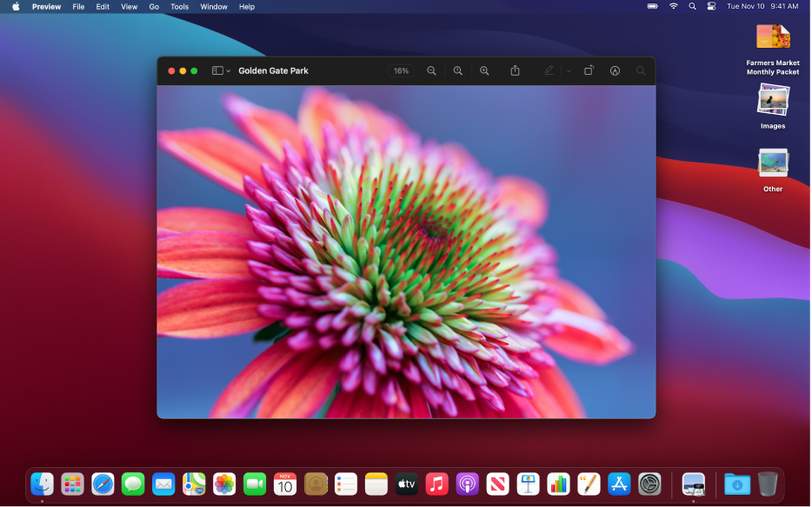This screenshot has width=812, height=507.
Task: Open Keynote from the Dock
Action: 528,484
